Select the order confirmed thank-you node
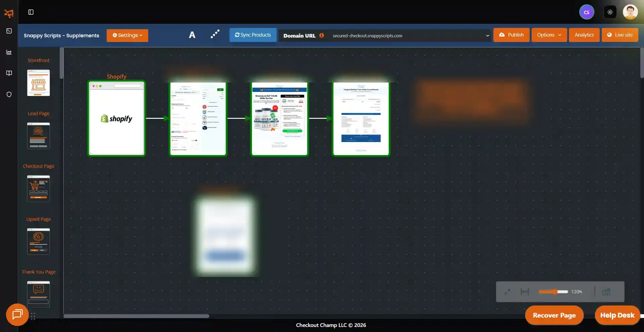This screenshot has width=644, height=332. click(x=361, y=118)
